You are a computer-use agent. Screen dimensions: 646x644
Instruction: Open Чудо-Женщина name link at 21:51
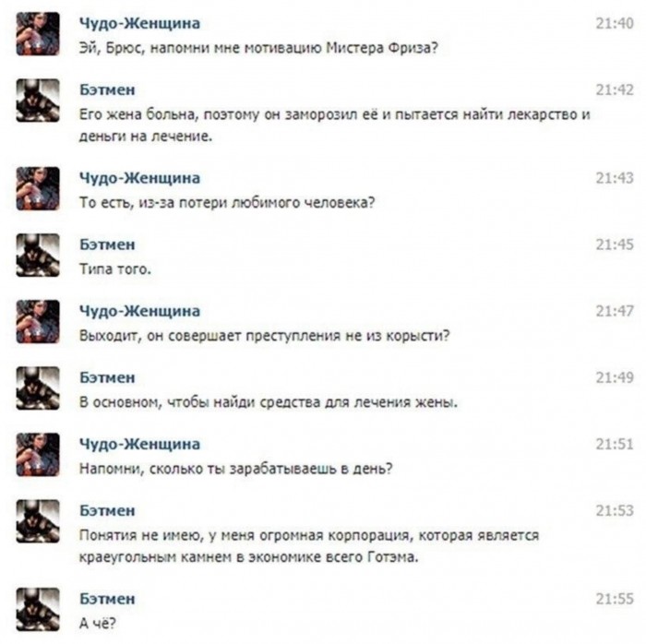[x=139, y=445]
